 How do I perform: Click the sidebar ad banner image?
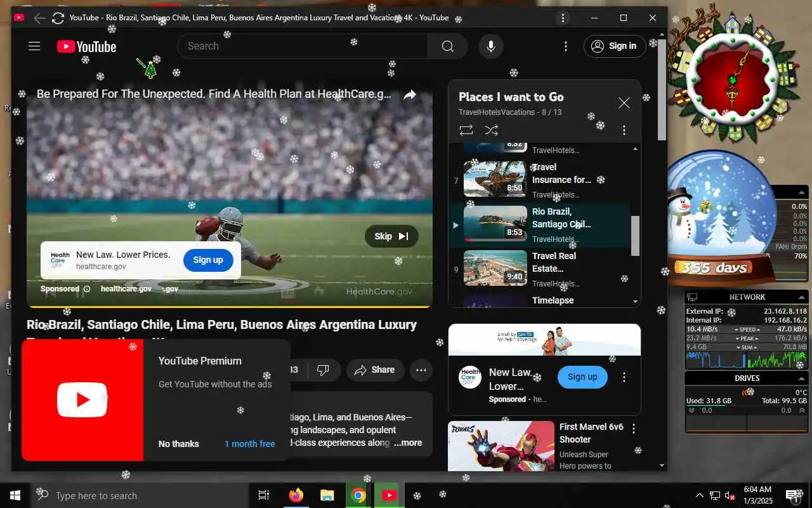coord(544,340)
